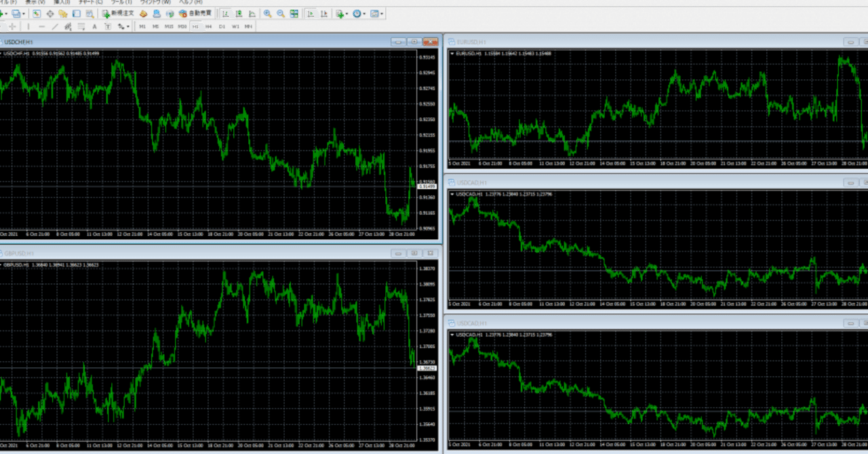The image size is (868, 454).
Task: Open the Templates toolbar icon
Action: 374,14
